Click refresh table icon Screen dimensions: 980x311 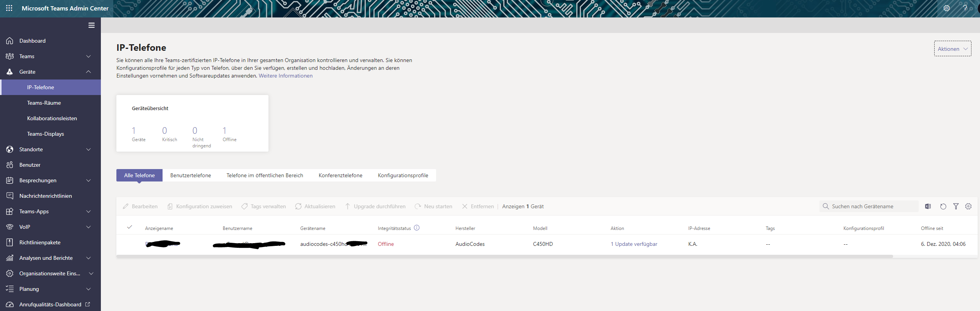coord(943,206)
